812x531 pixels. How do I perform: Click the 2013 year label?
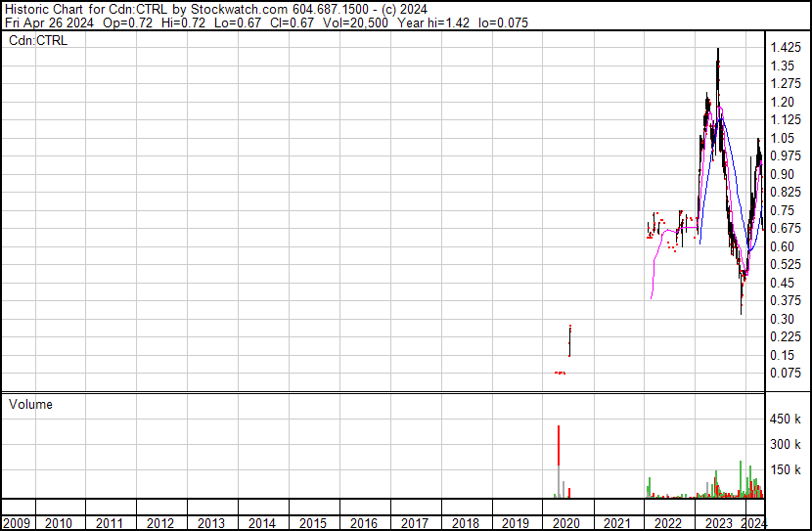(x=210, y=523)
